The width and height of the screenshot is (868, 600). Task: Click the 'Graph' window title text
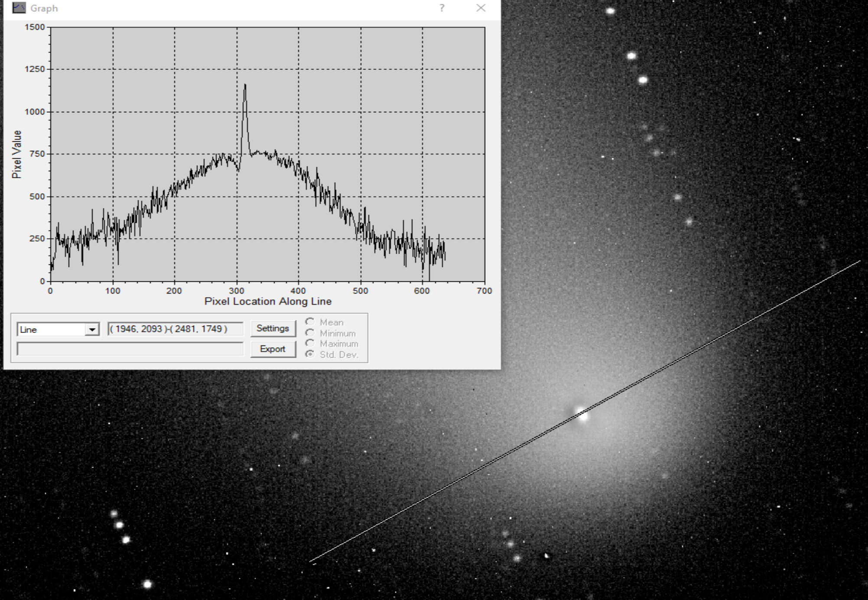click(44, 8)
